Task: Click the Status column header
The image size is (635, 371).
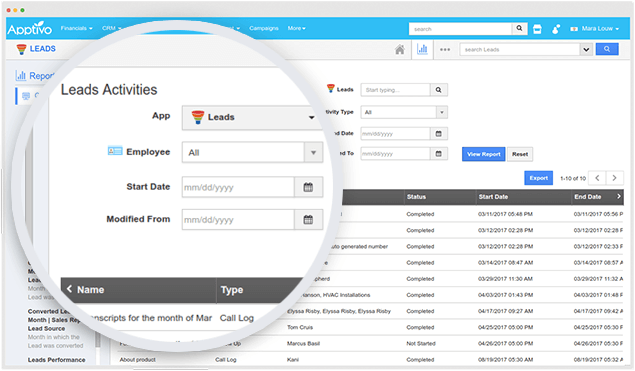Action: (416, 197)
